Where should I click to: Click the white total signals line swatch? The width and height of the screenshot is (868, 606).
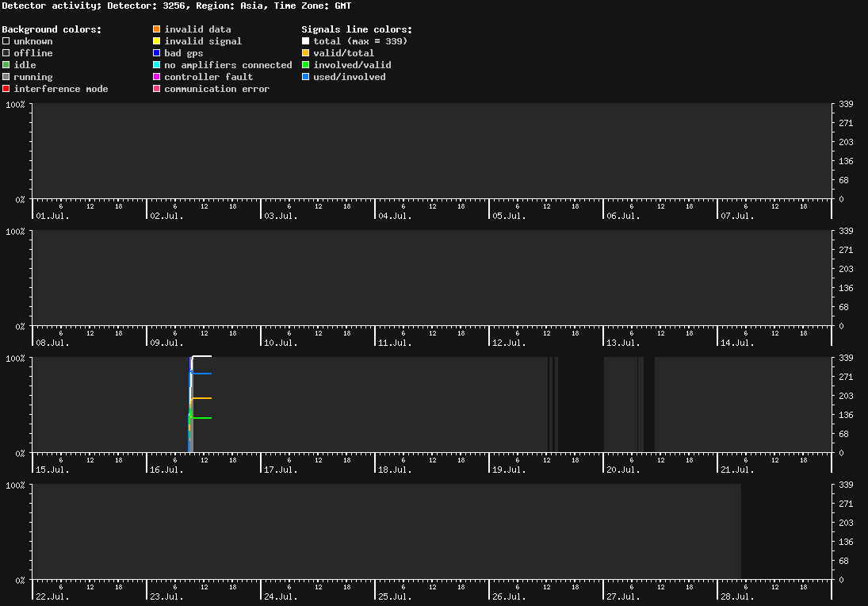(305, 41)
